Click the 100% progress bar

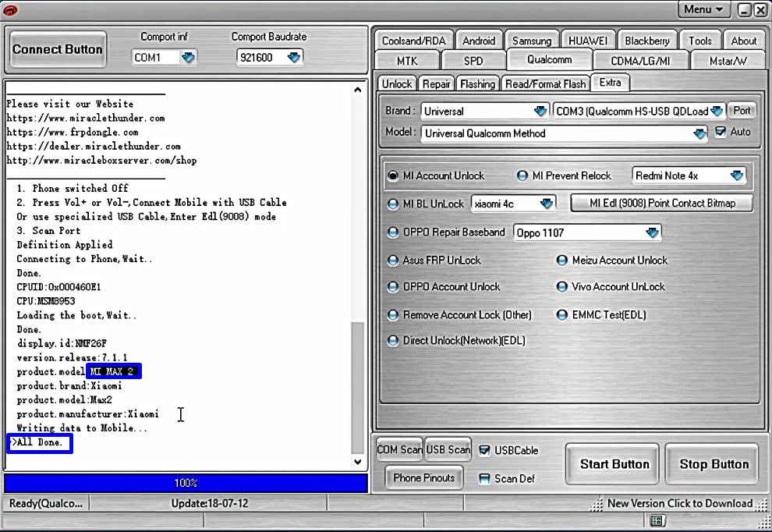click(186, 483)
